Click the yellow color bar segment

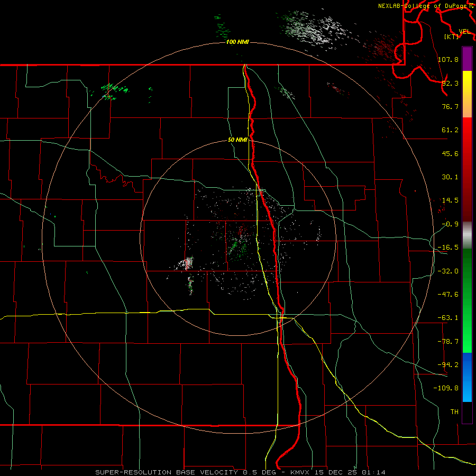(467, 94)
